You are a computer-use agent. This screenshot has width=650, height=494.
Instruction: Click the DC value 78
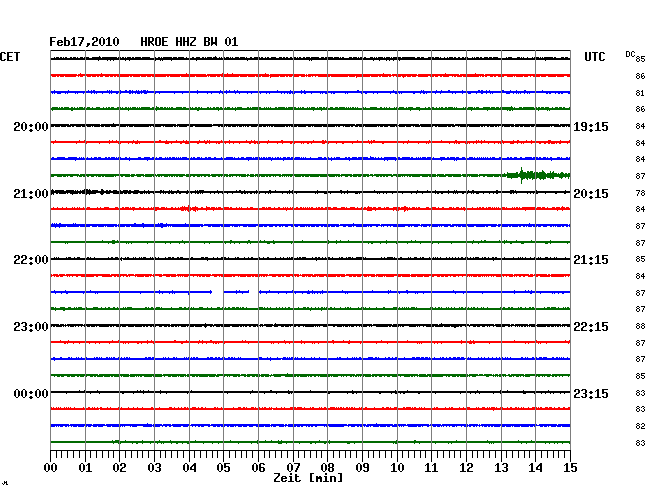[640, 193]
